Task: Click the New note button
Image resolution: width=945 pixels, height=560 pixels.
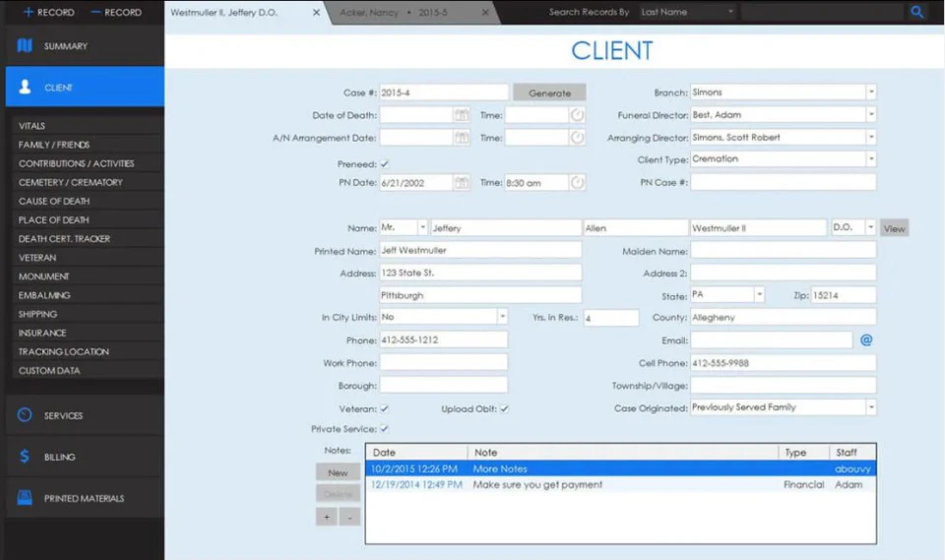Action: click(x=338, y=472)
